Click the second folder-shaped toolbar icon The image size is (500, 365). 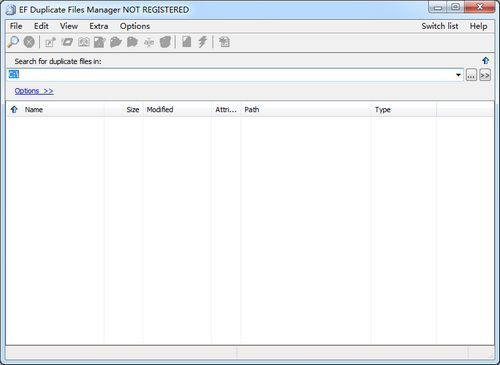(132, 42)
